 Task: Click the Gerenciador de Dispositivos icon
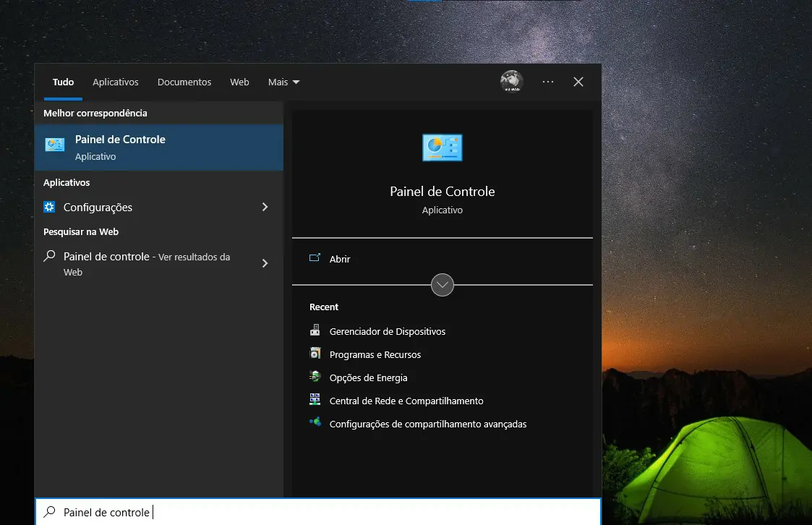click(315, 330)
